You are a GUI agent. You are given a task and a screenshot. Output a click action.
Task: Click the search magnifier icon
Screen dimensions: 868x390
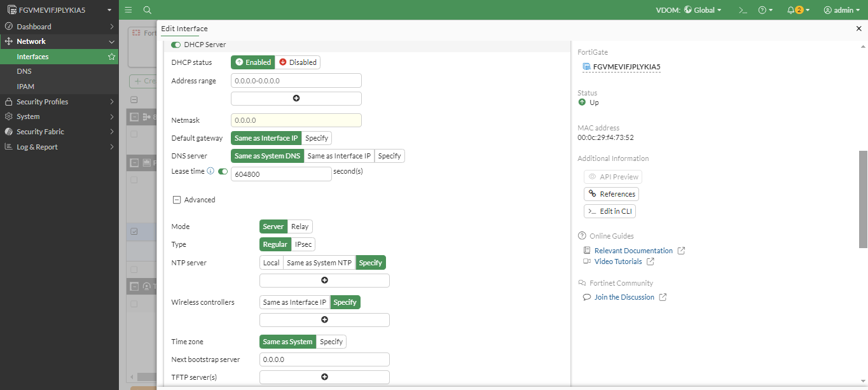(148, 10)
